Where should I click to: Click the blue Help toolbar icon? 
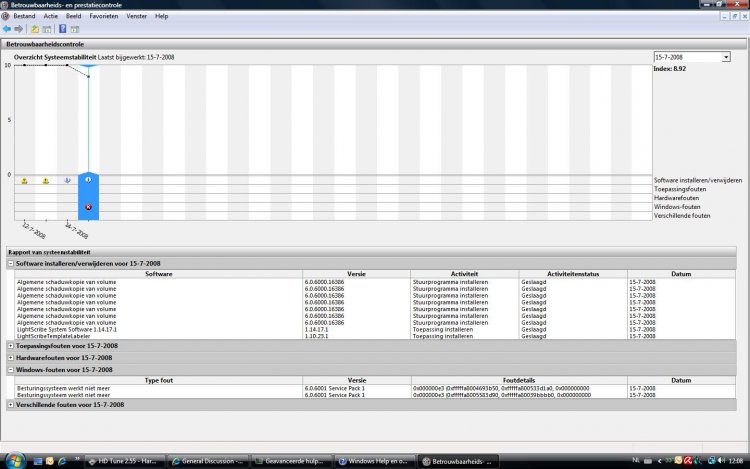tap(62, 29)
